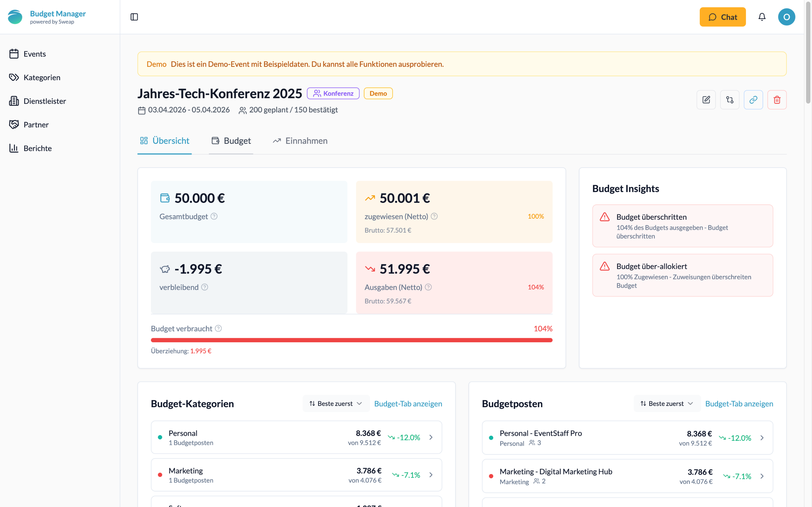
Task: Click info icon next to verbleibend
Action: [205, 287]
